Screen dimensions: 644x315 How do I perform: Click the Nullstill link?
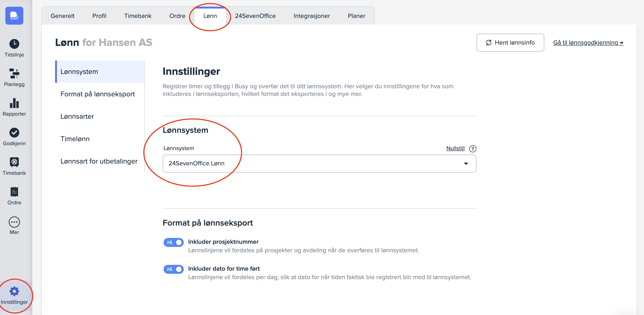tap(455, 148)
